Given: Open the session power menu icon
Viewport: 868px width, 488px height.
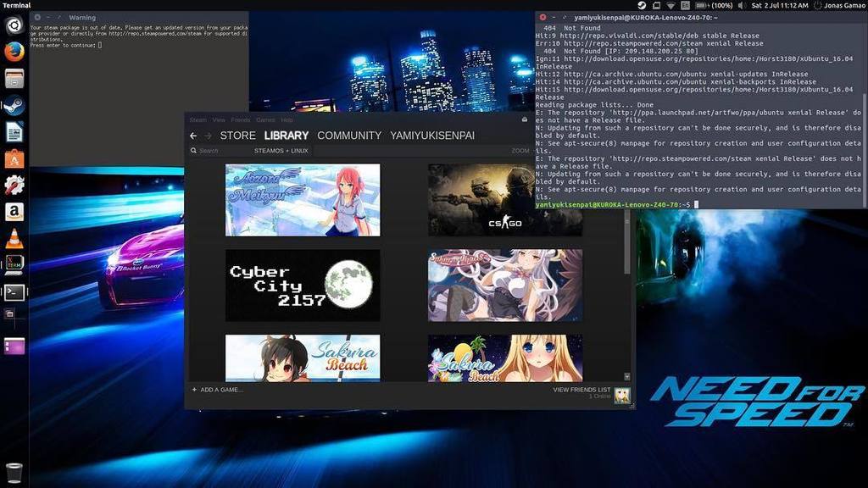Looking at the screenshot, I should click(817, 6).
